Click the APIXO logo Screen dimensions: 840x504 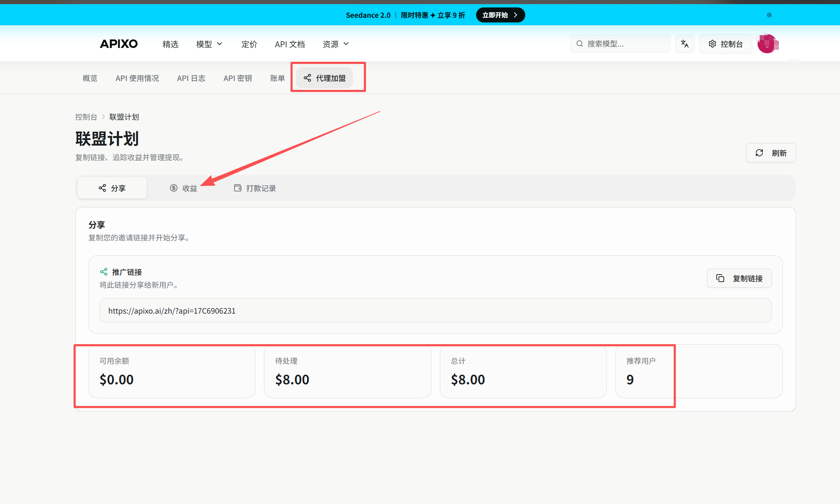119,44
